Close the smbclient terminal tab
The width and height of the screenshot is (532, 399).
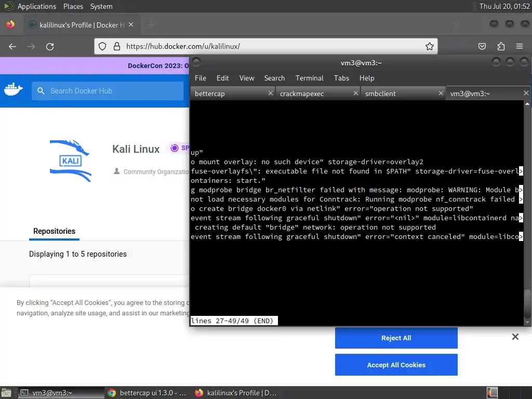click(x=441, y=94)
